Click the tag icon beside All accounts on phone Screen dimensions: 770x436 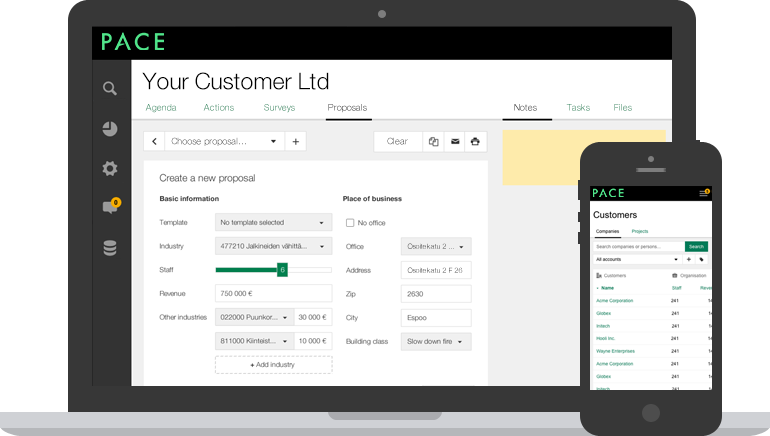click(702, 259)
